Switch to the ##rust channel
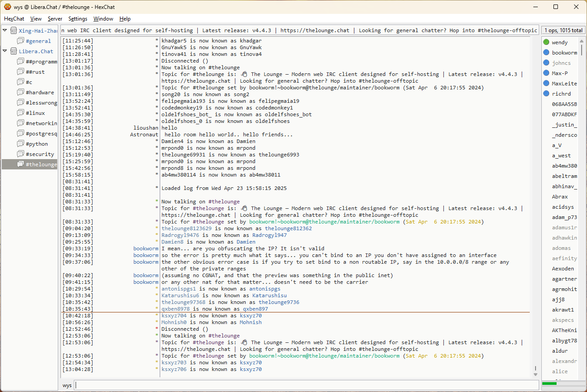 (x=35, y=72)
